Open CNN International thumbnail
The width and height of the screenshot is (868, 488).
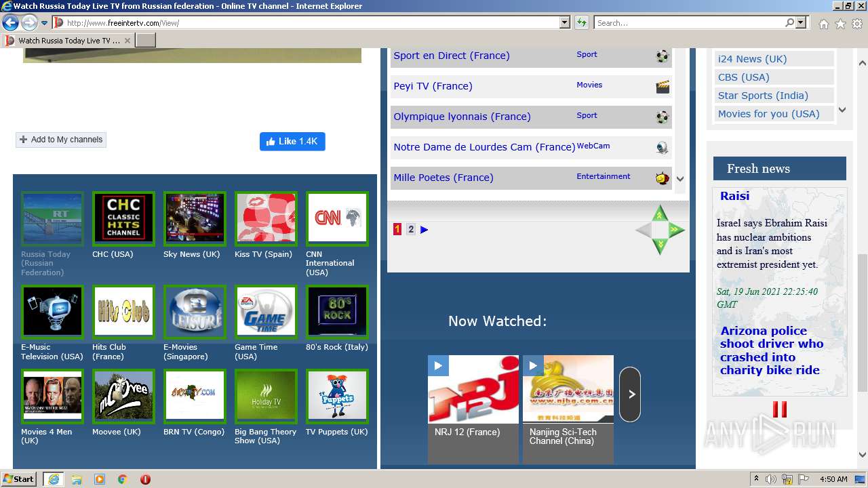click(x=337, y=219)
